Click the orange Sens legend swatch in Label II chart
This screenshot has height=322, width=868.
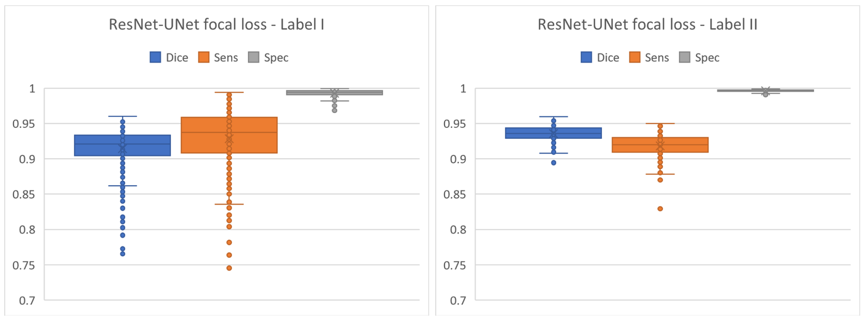(x=635, y=57)
